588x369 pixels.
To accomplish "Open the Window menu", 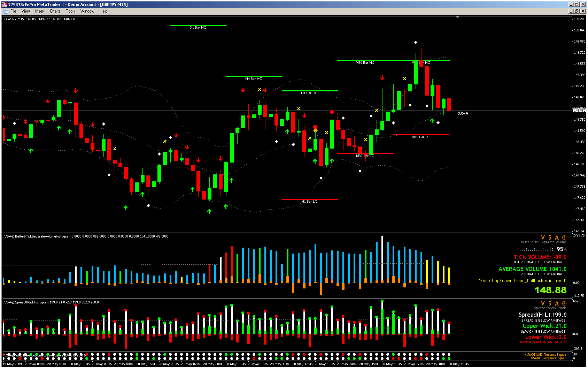I will 87,11.
